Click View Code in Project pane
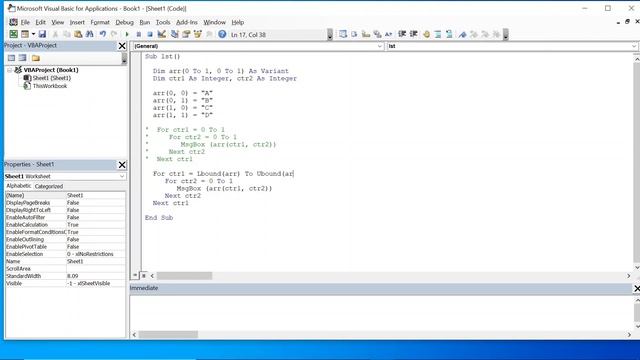The height and width of the screenshot is (360, 640). pyautogui.click(x=11, y=58)
